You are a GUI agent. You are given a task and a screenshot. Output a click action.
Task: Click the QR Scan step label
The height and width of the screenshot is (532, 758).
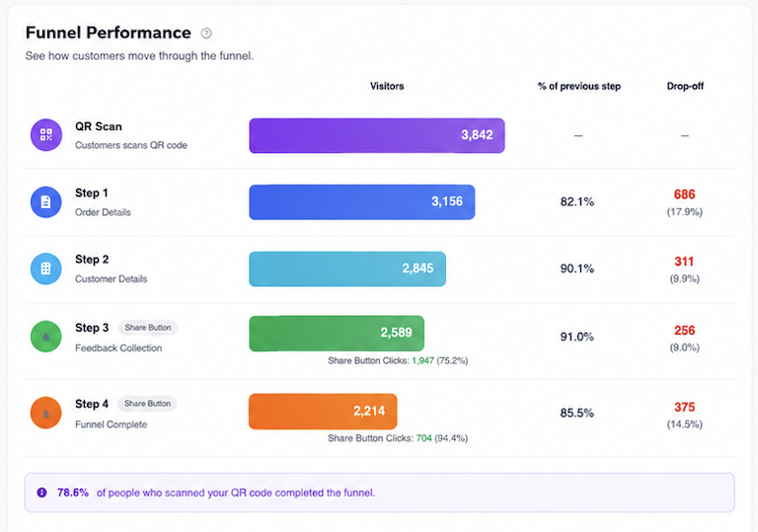click(99, 126)
